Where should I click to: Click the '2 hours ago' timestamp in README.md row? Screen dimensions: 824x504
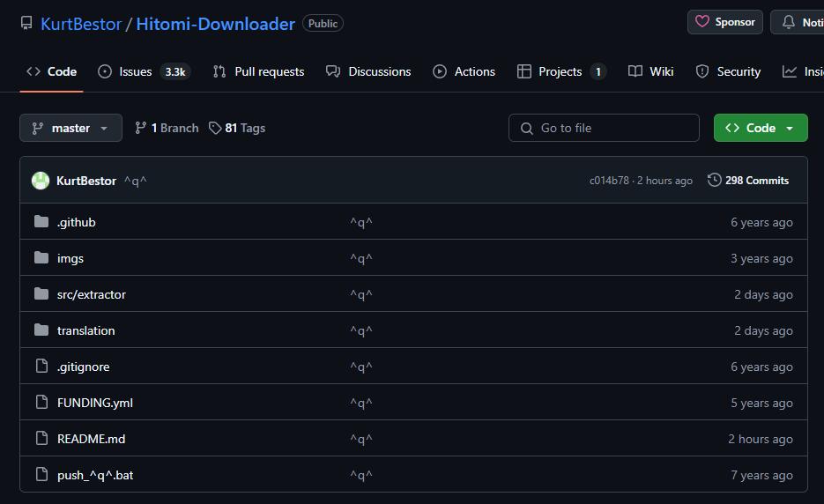point(761,439)
